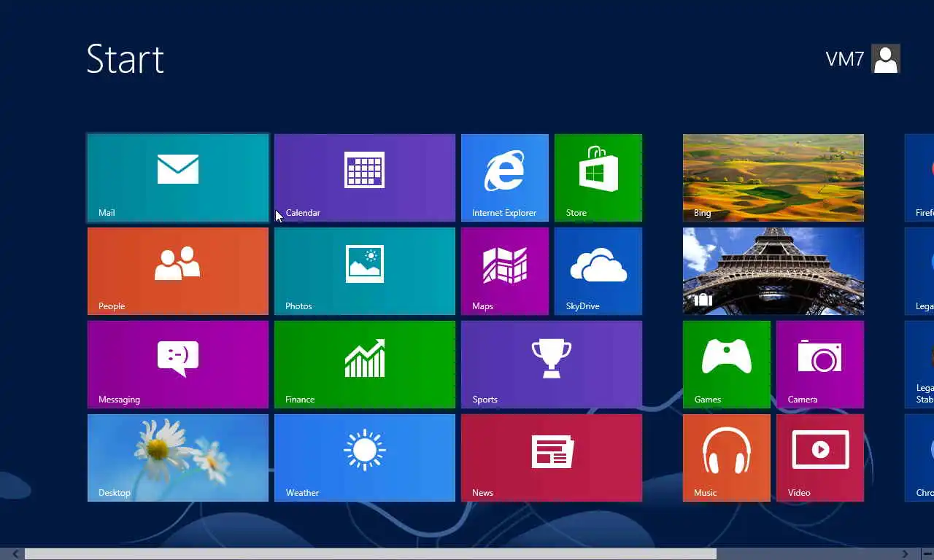
Task: Click the Mail tile label text
Action: [107, 213]
